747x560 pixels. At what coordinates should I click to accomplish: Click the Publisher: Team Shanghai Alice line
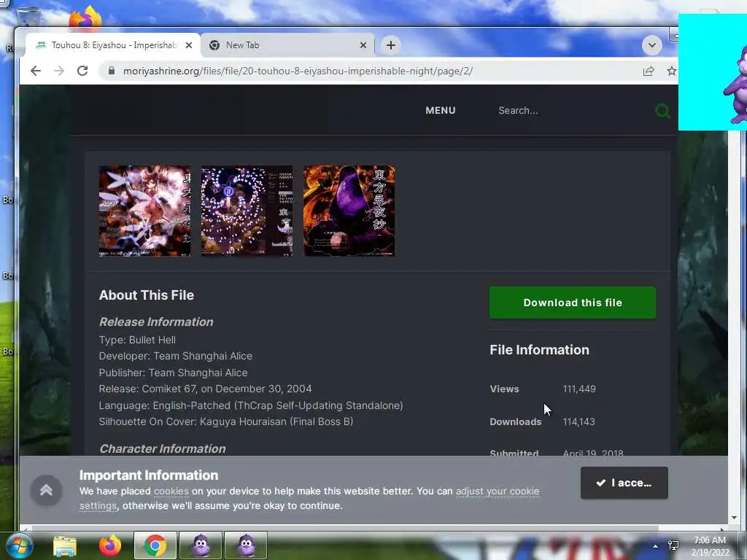(x=174, y=373)
